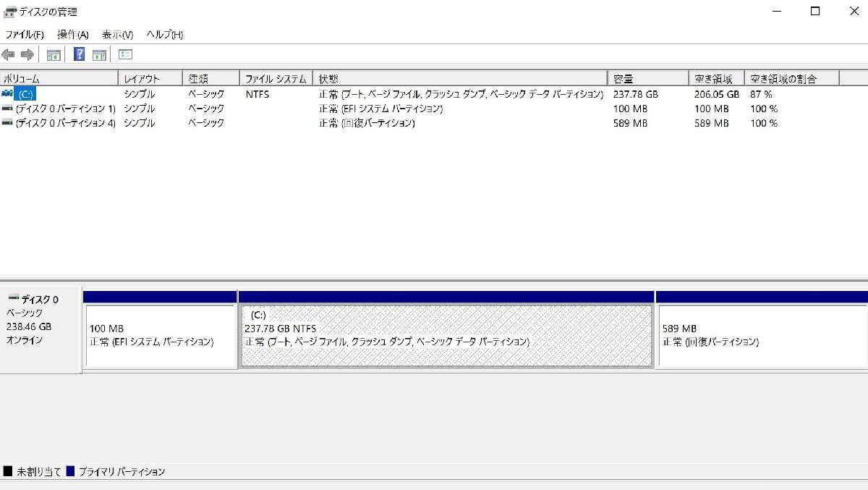This screenshot has height=490, width=868.
Task: Select the (ディスク 0 パーティション 1) volume row
Action: 65,109
